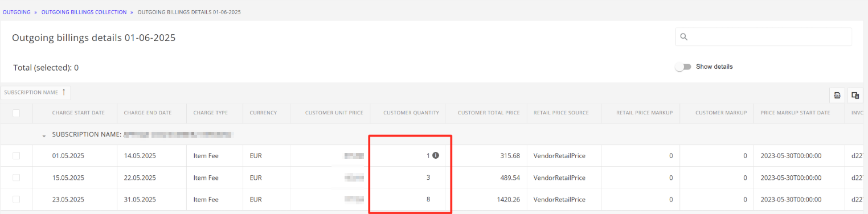Click the page title Outgoing billings details 01-06-2025

pyautogui.click(x=94, y=38)
